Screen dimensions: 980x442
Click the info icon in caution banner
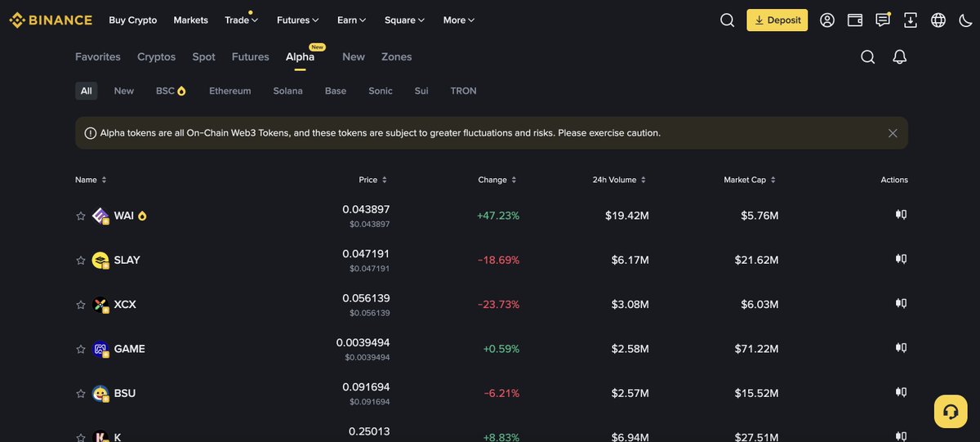coord(91,133)
